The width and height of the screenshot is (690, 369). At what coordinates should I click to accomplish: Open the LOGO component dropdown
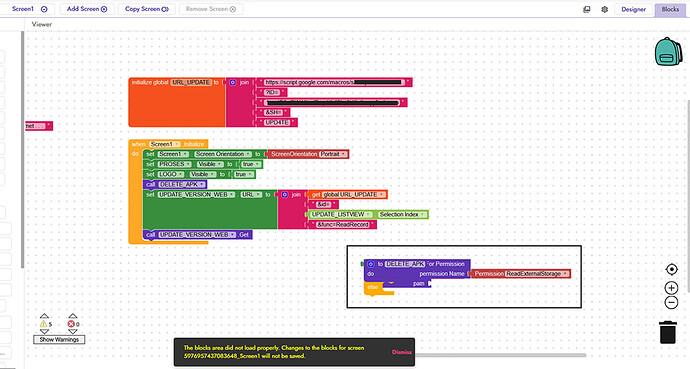pos(171,174)
